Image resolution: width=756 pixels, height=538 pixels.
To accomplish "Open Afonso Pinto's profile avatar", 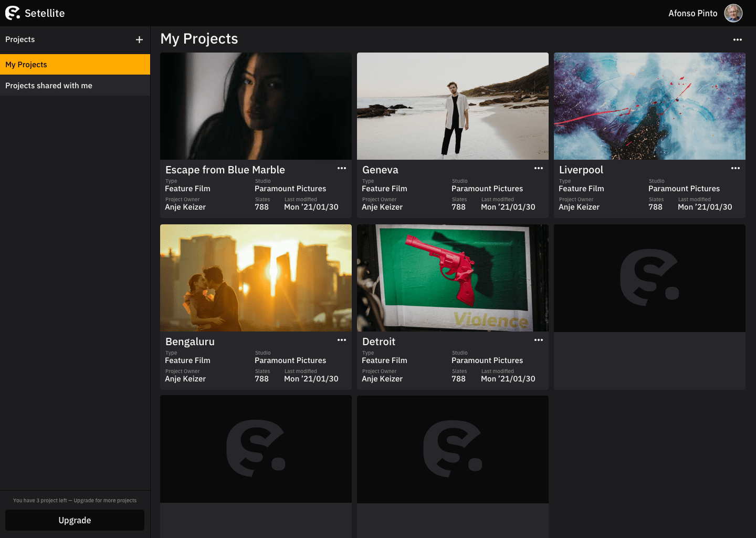I will point(733,13).
